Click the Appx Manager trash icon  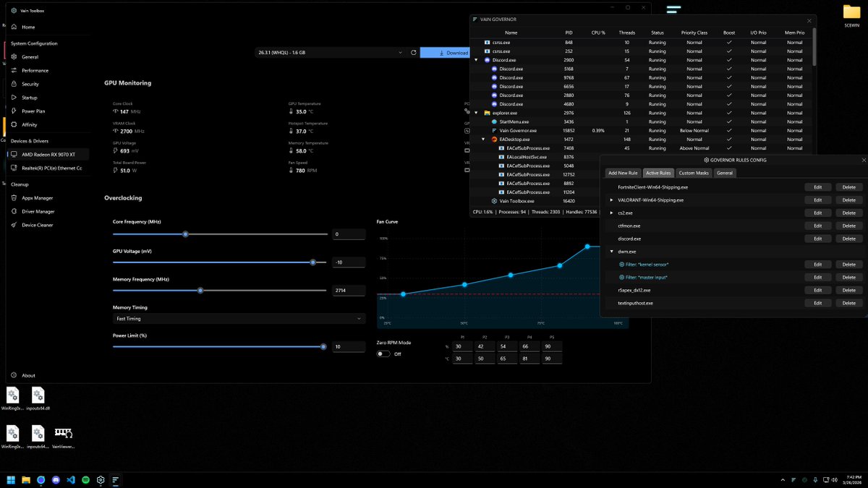(14, 197)
